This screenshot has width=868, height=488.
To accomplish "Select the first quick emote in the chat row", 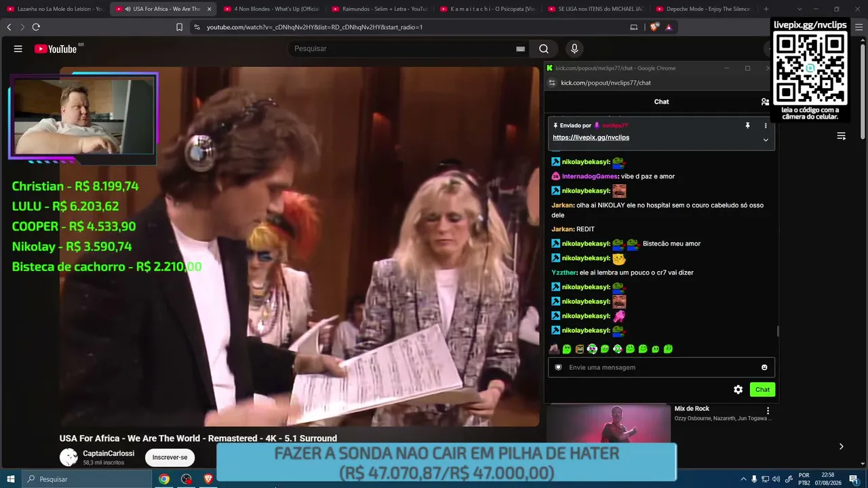I will [554, 349].
